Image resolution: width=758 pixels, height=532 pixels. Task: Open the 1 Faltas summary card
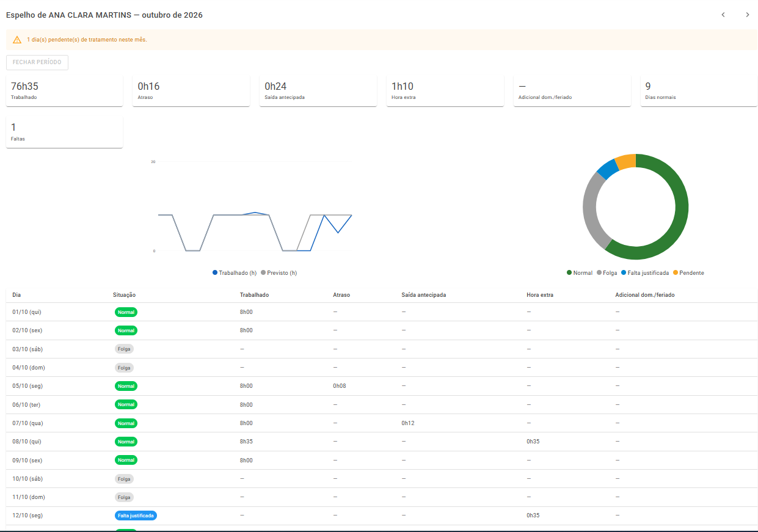point(64,133)
